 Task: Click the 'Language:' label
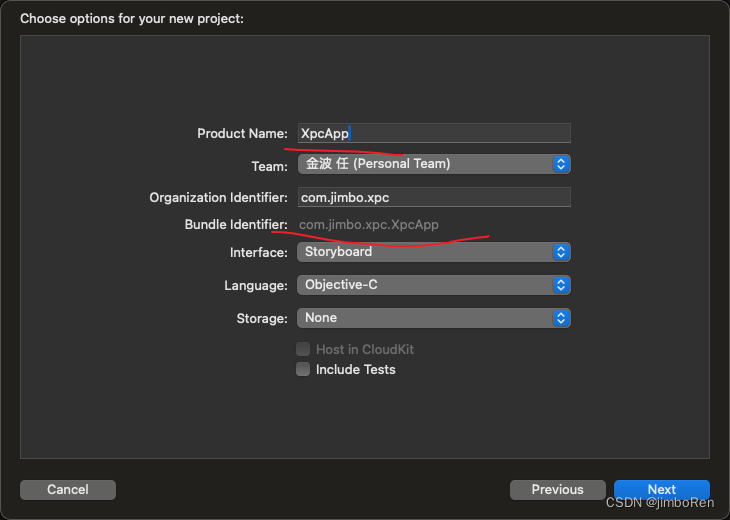click(256, 286)
